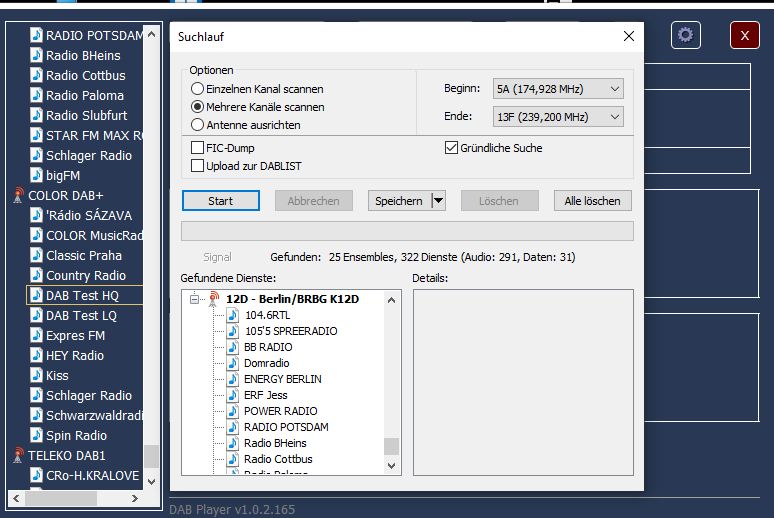The width and height of the screenshot is (774, 518).
Task: Click the sidebar horizontal scroll-left arrow
Action: (x=16, y=499)
